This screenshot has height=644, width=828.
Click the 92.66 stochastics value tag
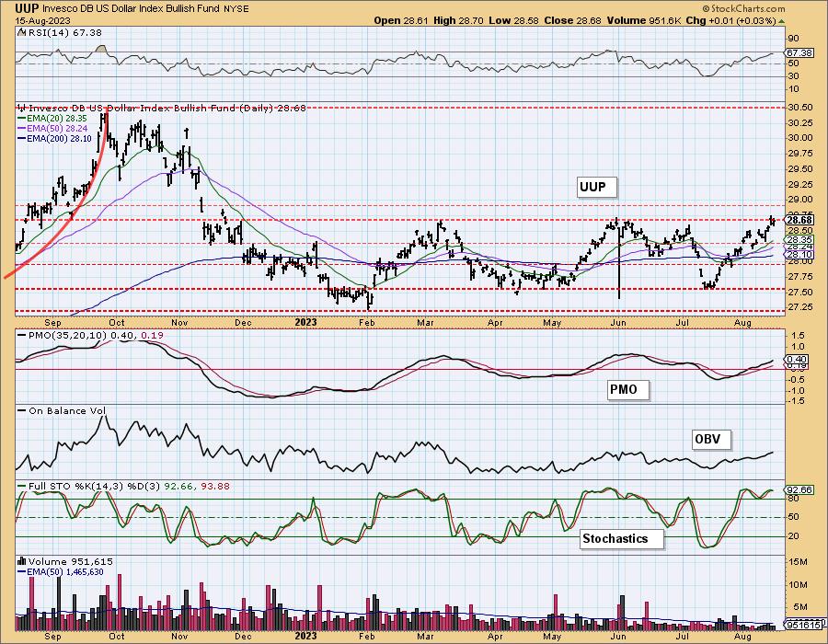click(x=799, y=490)
